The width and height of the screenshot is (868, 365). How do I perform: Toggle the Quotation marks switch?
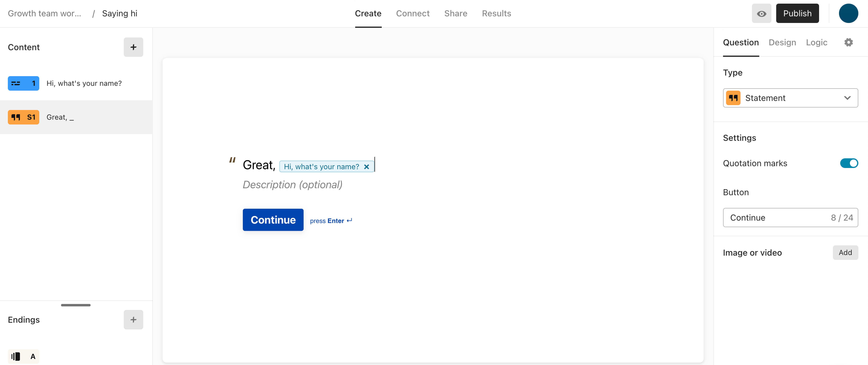pyautogui.click(x=849, y=163)
